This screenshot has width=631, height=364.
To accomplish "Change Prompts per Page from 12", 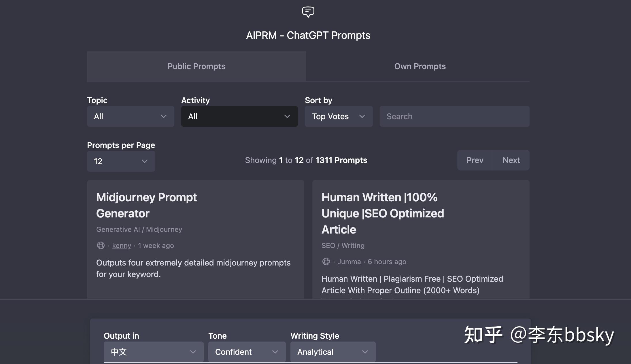I will pos(121,161).
